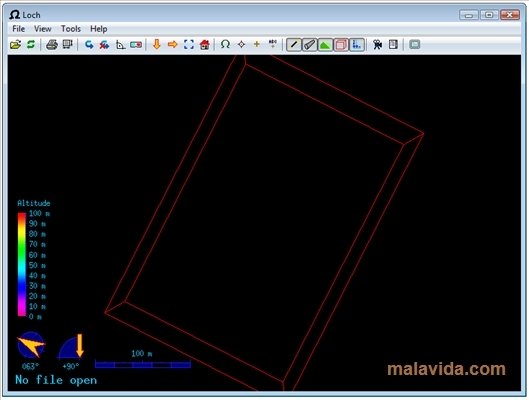Click the orange down arrow plan view icon

point(157,44)
